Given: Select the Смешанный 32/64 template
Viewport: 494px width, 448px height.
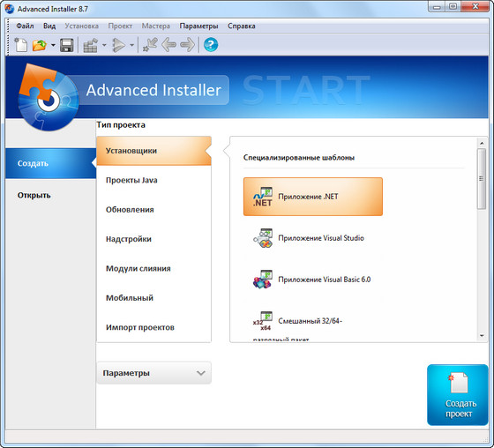Looking at the screenshot, I should [x=313, y=322].
